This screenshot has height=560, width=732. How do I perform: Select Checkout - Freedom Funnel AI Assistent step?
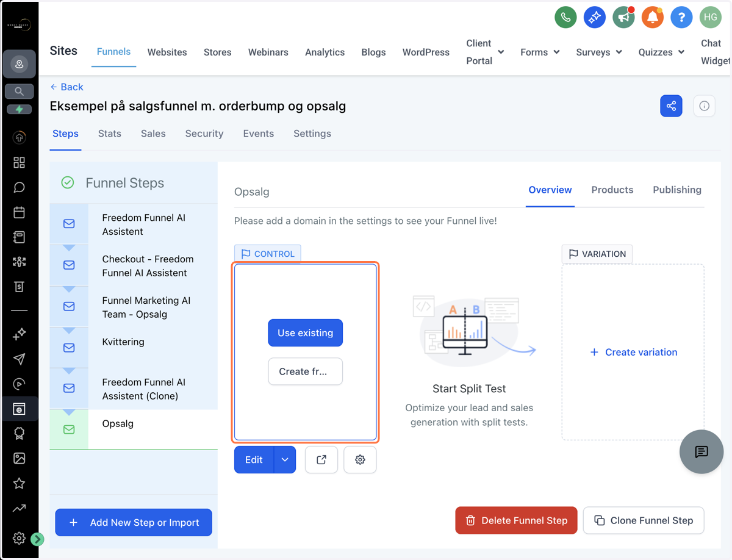(134, 265)
